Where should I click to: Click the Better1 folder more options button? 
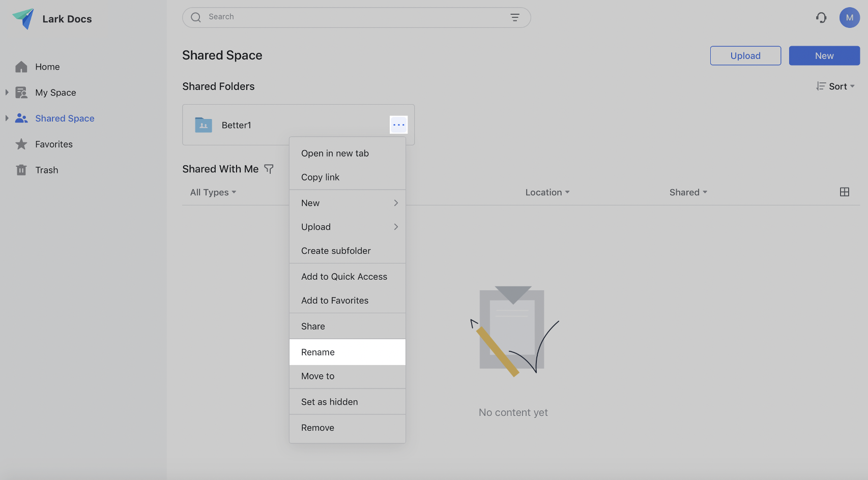coord(398,125)
